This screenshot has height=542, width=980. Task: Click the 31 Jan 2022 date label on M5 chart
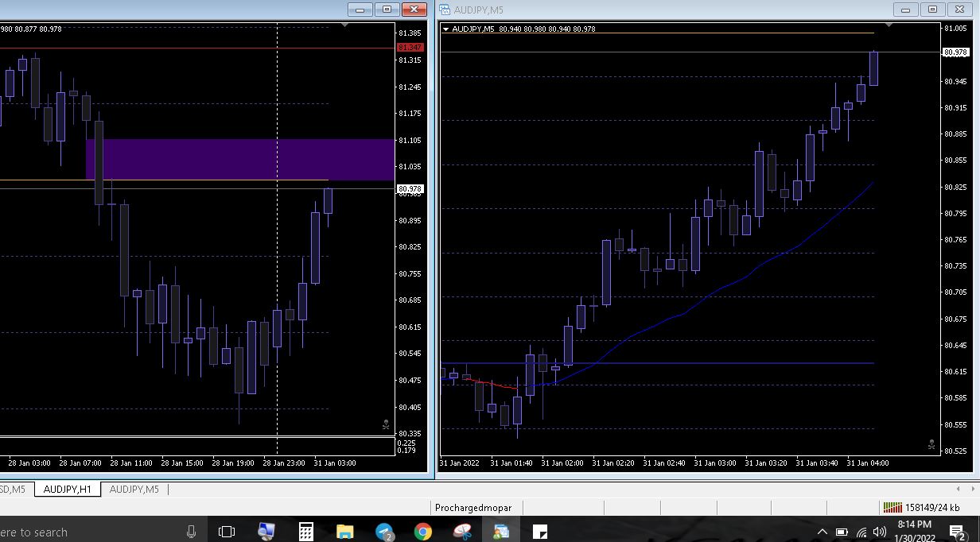pos(459,463)
